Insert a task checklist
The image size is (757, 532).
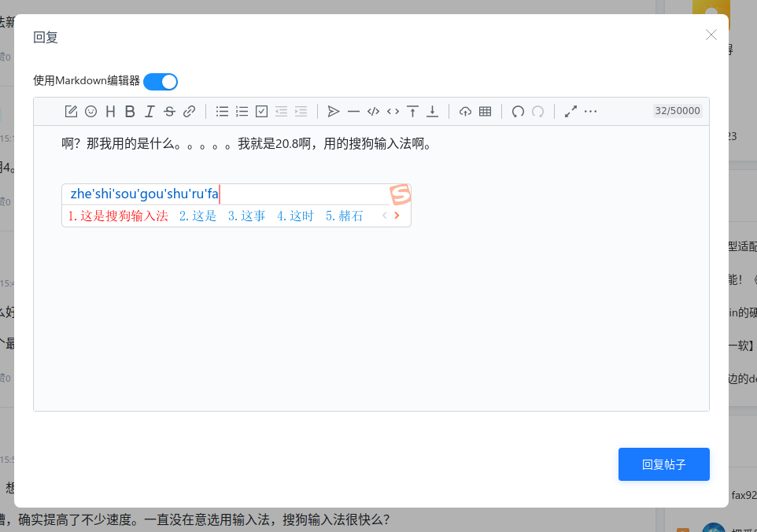tap(262, 112)
